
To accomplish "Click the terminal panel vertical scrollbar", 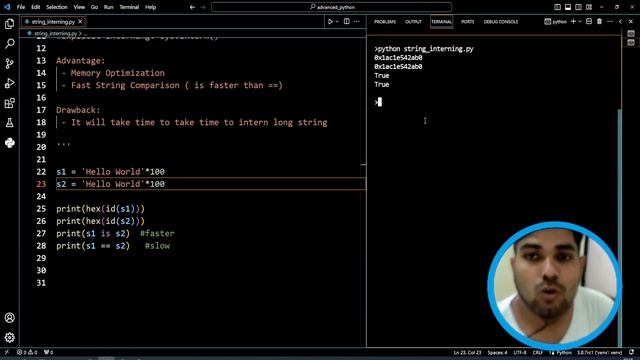I will point(620,229).
